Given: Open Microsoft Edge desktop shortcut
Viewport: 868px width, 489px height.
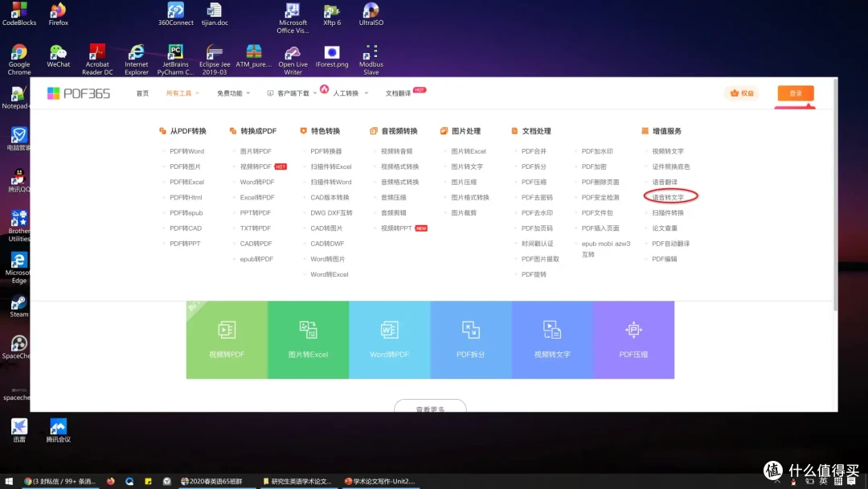Looking at the screenshot, I should click(x=18, y=268).
